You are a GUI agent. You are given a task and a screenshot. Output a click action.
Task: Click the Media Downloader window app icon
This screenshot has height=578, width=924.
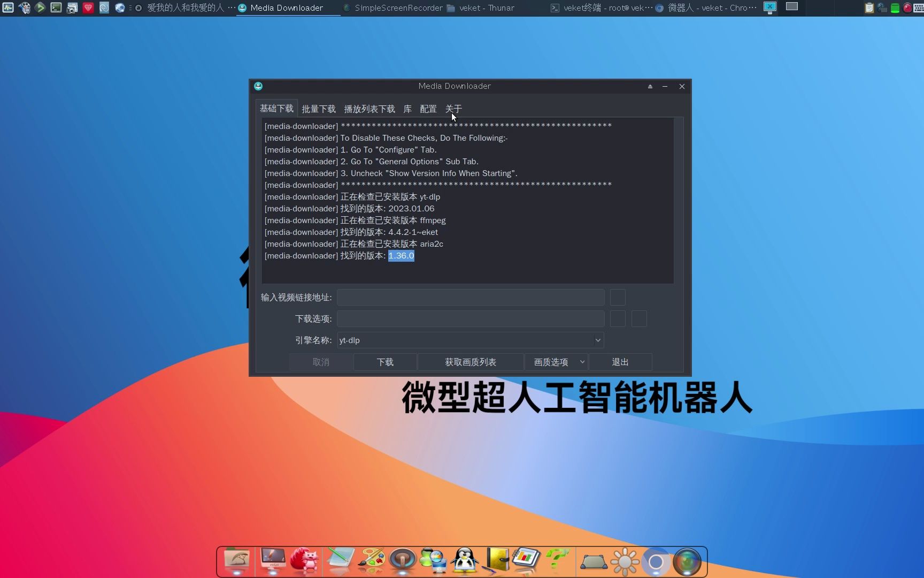coord(258,86)
